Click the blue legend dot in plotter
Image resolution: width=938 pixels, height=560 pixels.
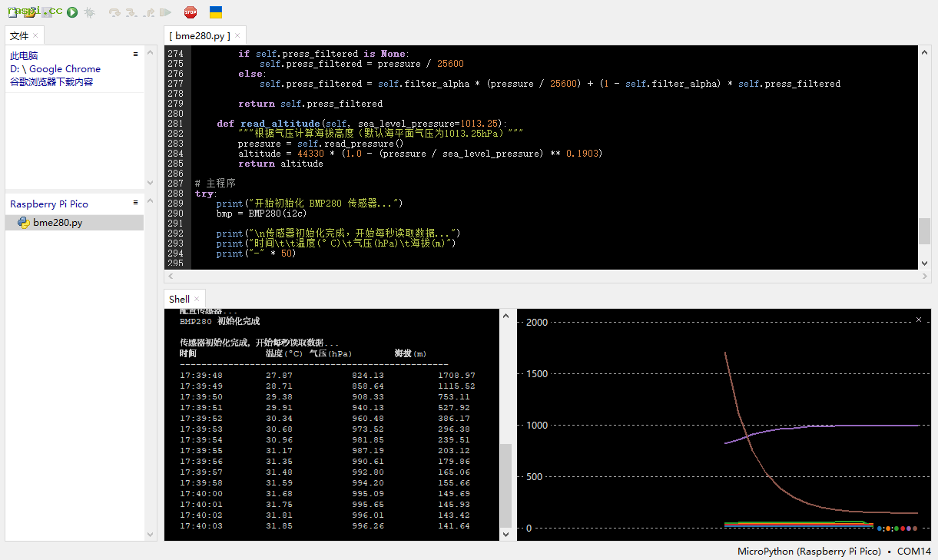(x=880, y=529)
